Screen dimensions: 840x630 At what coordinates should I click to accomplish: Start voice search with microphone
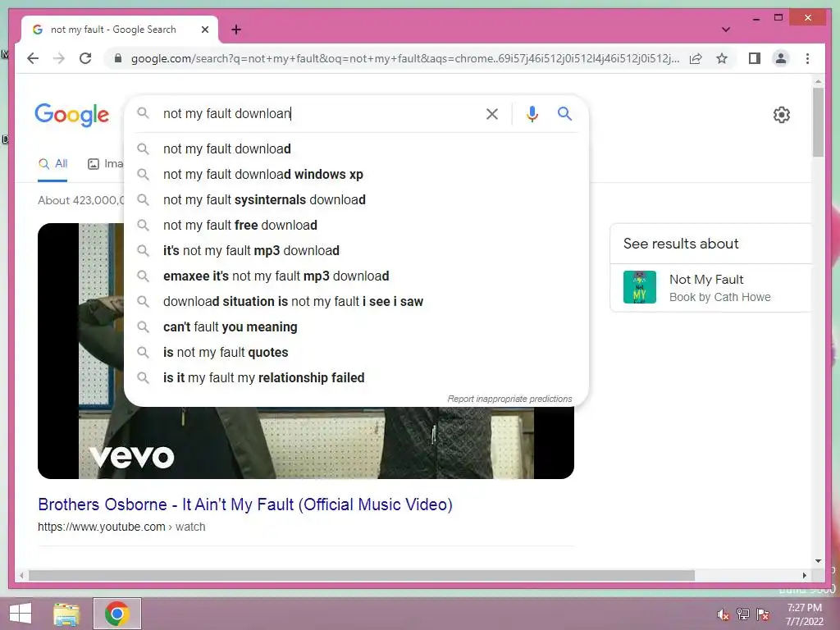pyautogui.click(x=532, y=113)
